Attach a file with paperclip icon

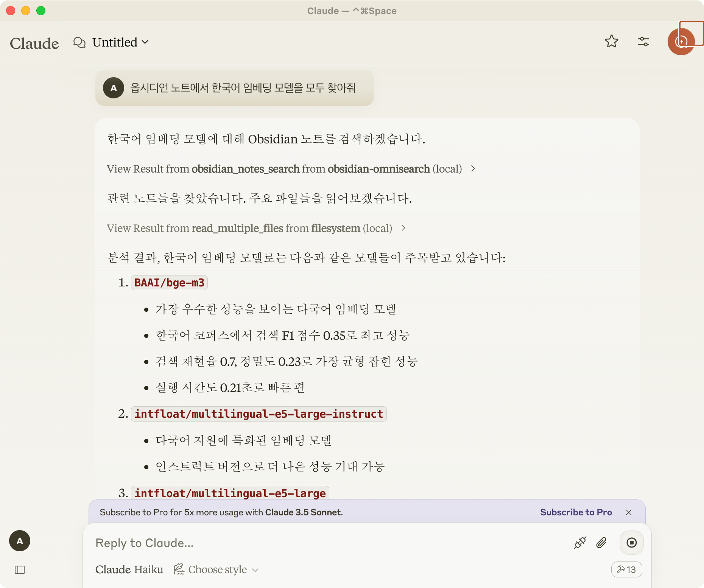(x=601, y=543)
